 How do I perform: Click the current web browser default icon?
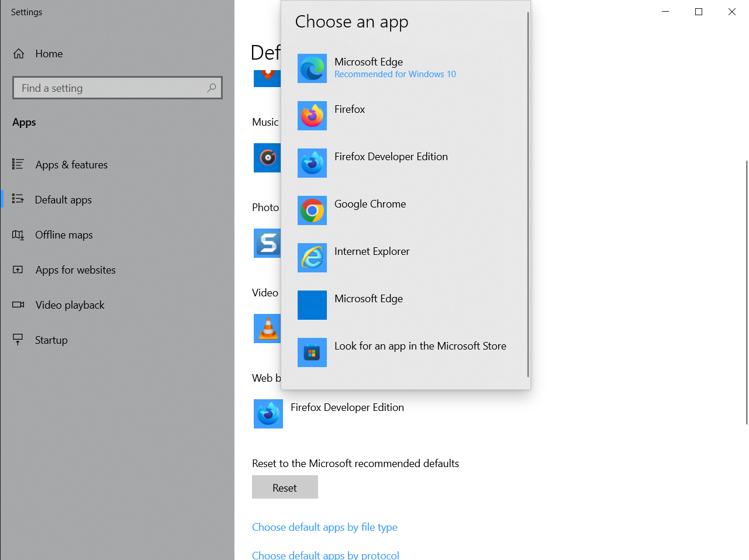(x=268, y=414)
